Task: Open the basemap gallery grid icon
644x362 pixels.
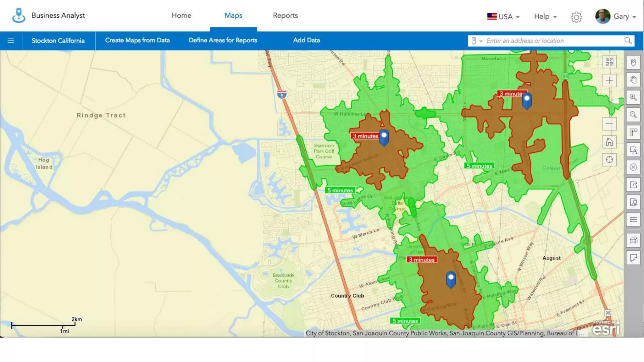Action: [609, 62]
